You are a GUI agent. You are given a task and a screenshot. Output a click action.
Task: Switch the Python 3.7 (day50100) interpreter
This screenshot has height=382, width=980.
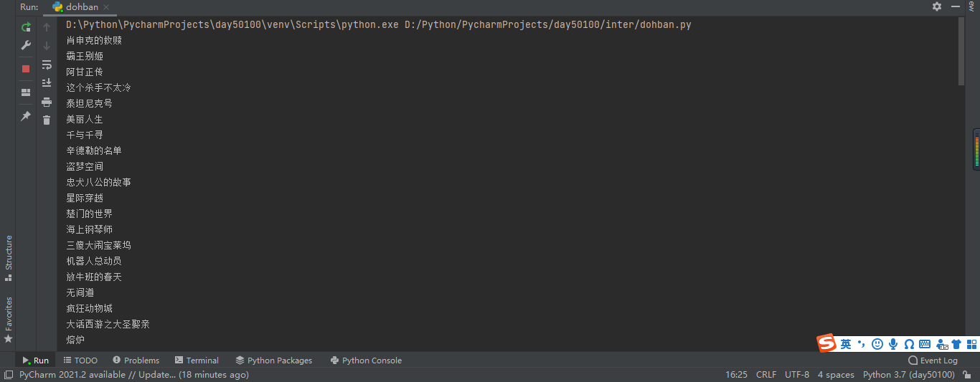pos(908,375)
